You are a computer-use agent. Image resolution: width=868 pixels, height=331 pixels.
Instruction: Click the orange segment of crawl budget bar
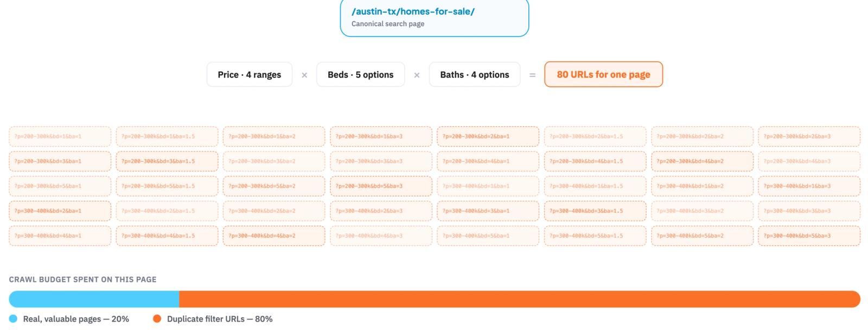(520, 299)
